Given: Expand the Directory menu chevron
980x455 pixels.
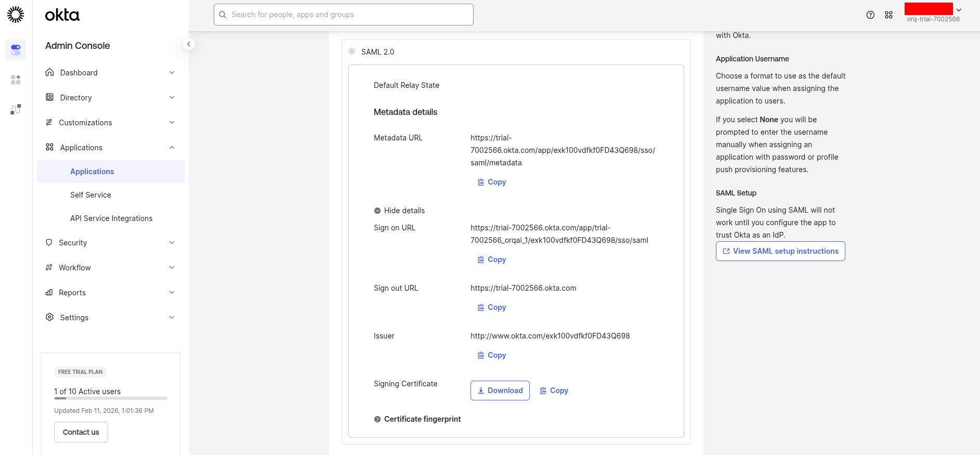Looking at the screenshot, I should coord(172,97).
